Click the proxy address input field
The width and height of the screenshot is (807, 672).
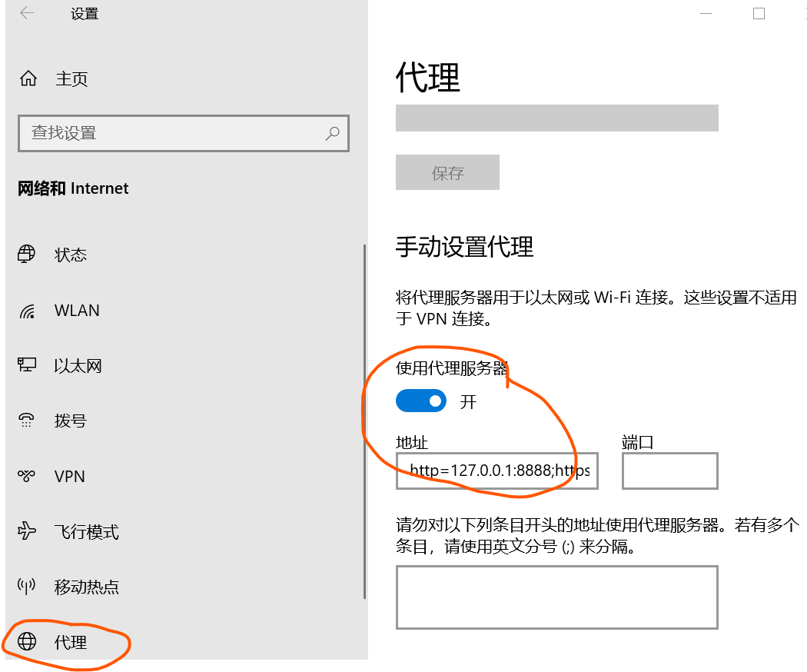coord(496,471)
